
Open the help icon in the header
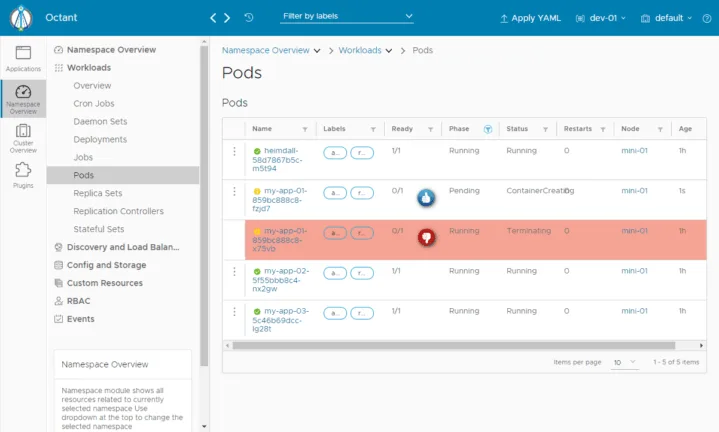(x=707, y=18)
